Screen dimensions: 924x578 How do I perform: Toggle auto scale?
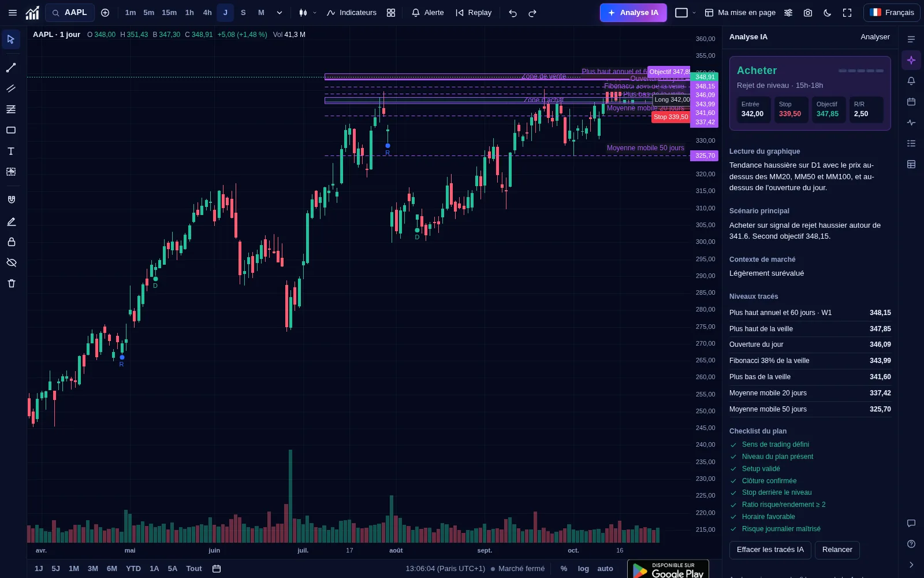605,569
